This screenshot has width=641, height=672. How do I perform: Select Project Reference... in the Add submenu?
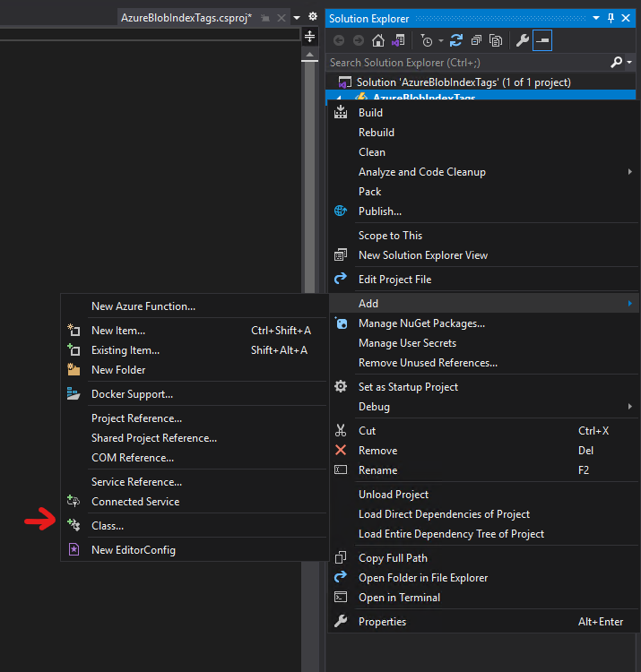pyautogui.click(x=195, y=418)
